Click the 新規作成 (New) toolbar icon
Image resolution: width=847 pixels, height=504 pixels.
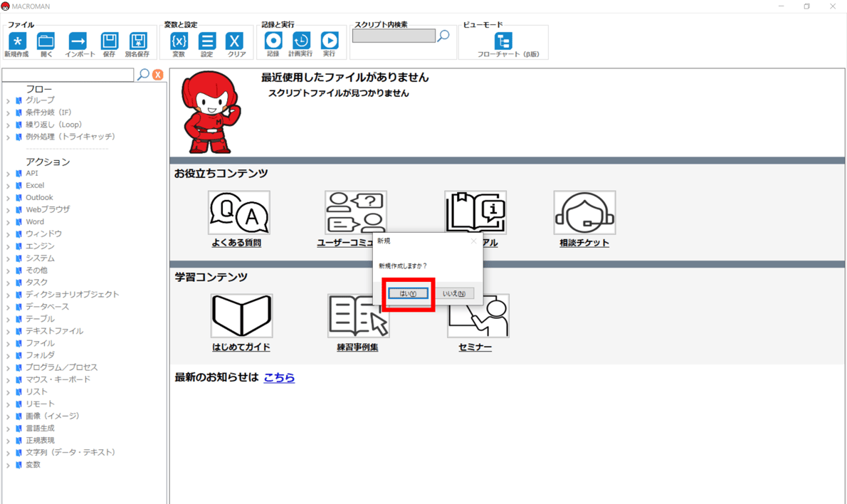point(17,41)
